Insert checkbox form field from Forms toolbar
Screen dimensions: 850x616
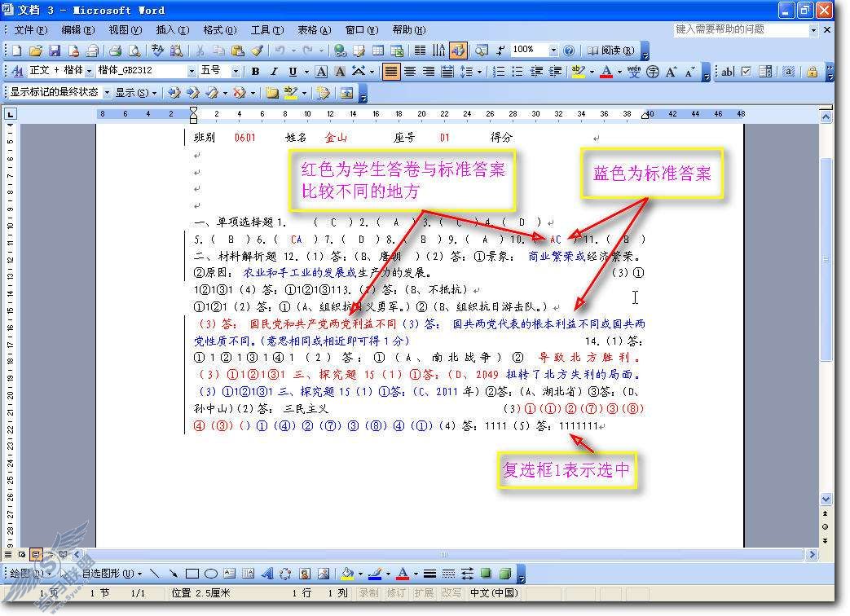click(747, 71)
